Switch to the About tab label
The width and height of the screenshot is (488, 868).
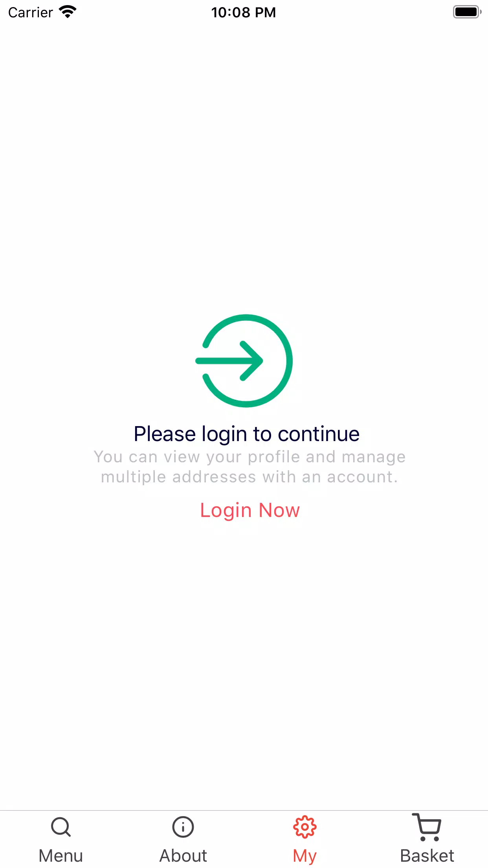tap(183, 856)
